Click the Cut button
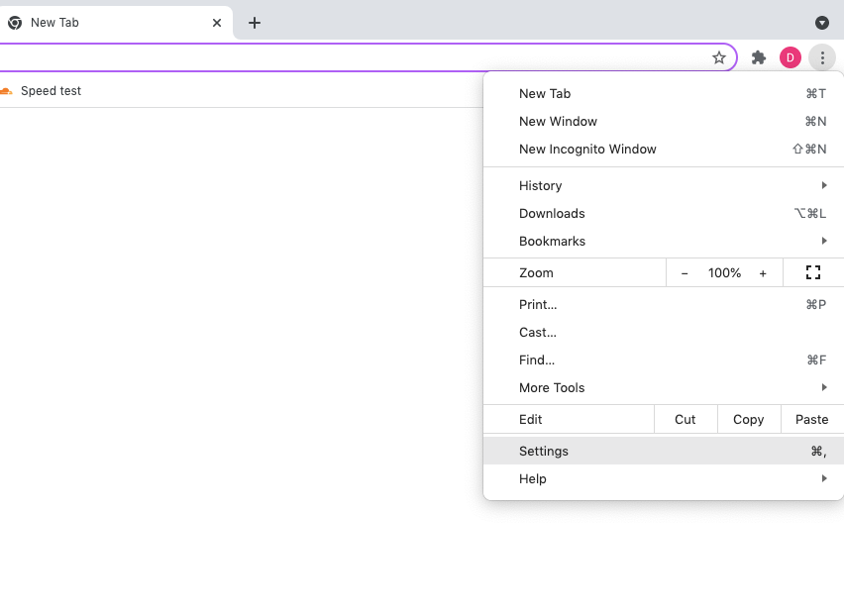 pyautogui.click(x=686, y=419)
